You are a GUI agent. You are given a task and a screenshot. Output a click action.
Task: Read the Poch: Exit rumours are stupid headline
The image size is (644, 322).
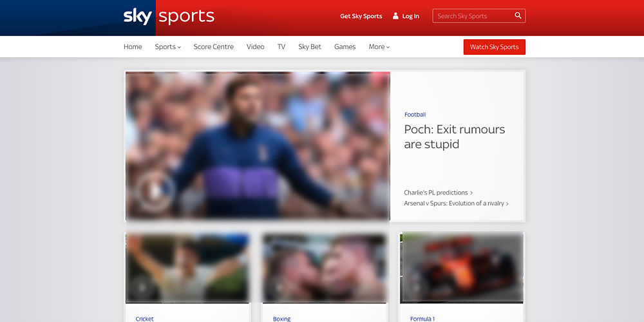pyautogui.click(x=455, y=137)
